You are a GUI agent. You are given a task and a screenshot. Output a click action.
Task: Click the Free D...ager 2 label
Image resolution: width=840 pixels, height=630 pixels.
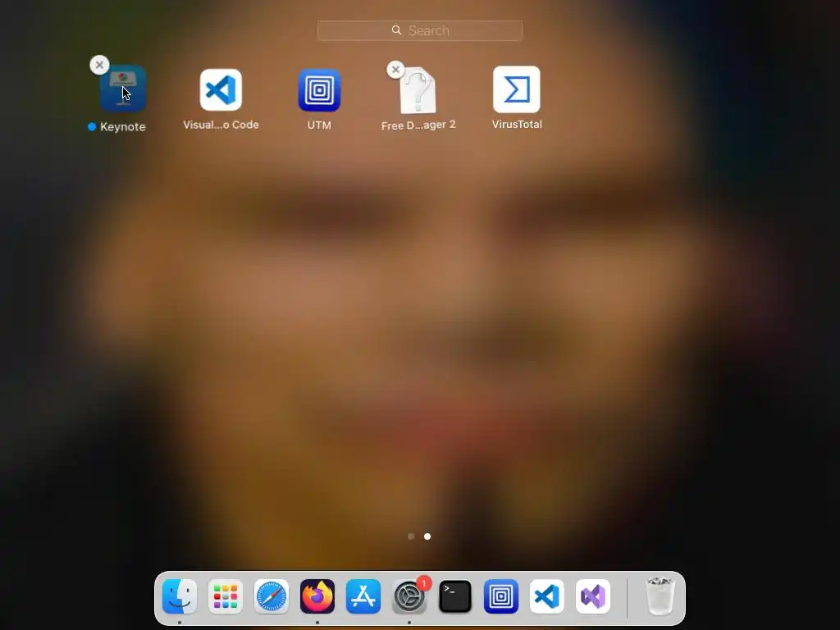point(418,126)
